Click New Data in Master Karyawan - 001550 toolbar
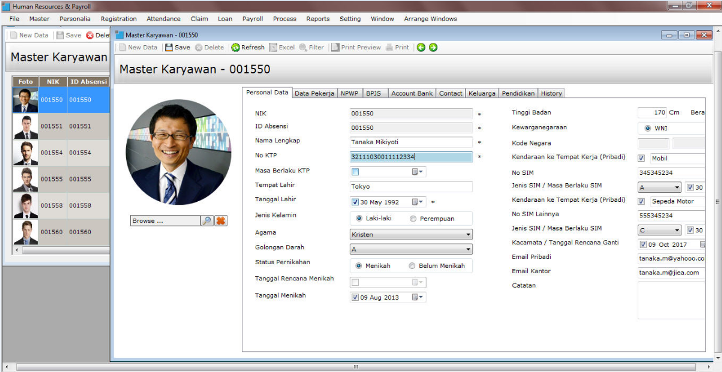Image resolution: width=722 pixels, height=372 pixels. point(138,47)
